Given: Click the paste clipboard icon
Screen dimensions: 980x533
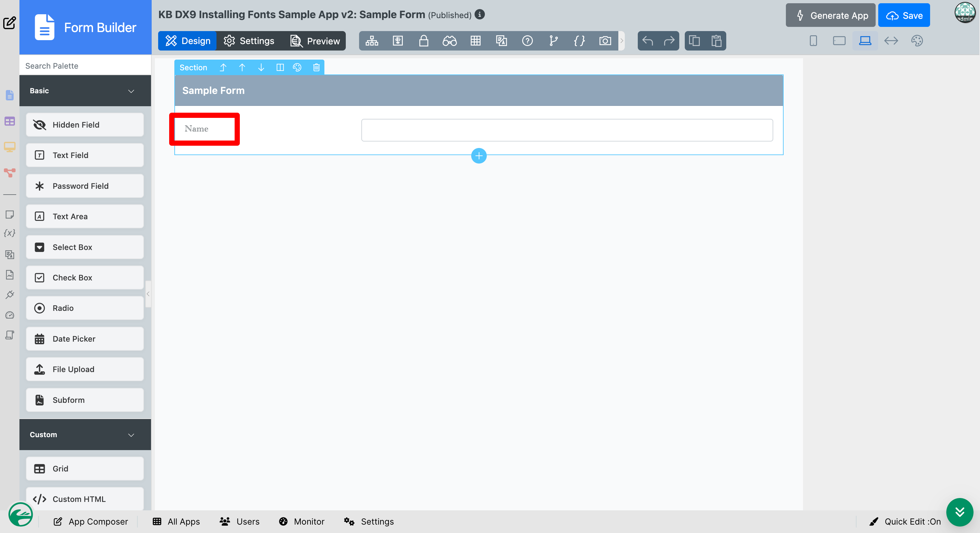Looking at the screenshot, I should click(716, 41).
